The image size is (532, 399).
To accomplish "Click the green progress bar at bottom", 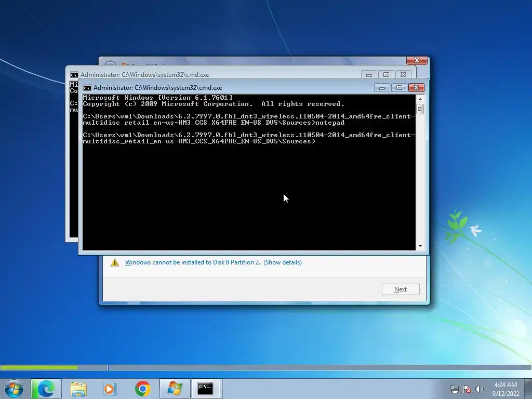I will coord(38,367).
